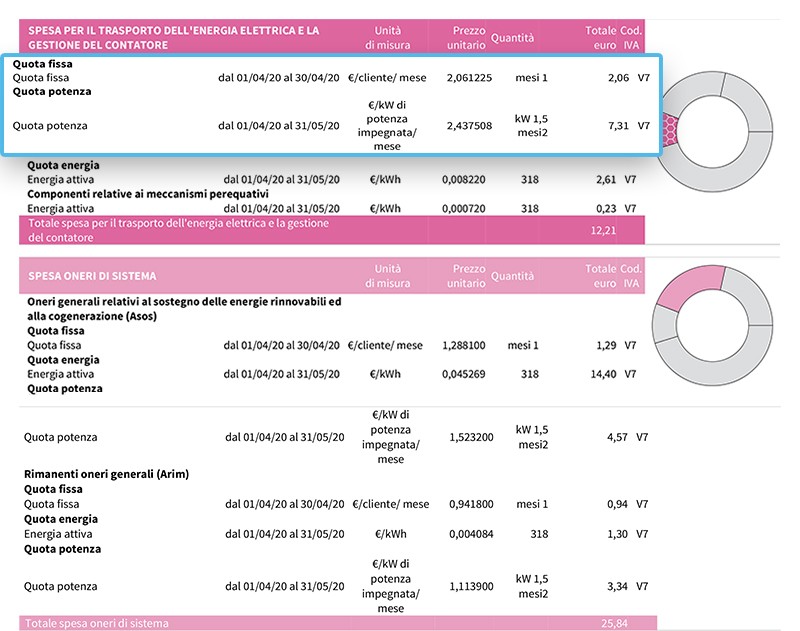
Task: Click the 'Quantità' column header in the Oneri di Sistema table
Action: (513, 276)
